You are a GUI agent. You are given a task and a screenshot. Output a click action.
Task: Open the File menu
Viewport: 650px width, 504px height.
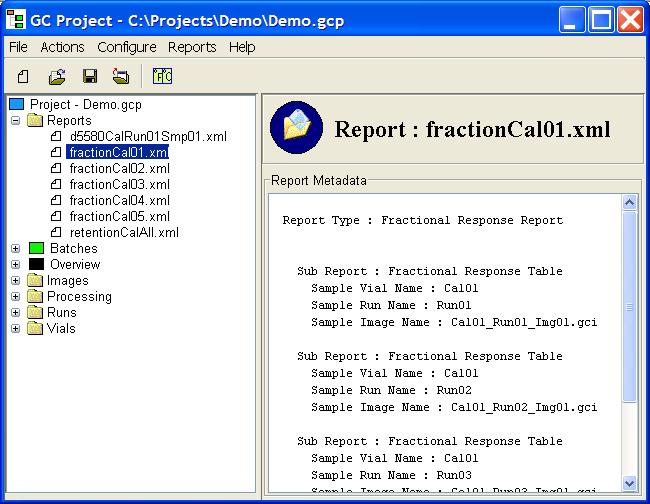18,47
